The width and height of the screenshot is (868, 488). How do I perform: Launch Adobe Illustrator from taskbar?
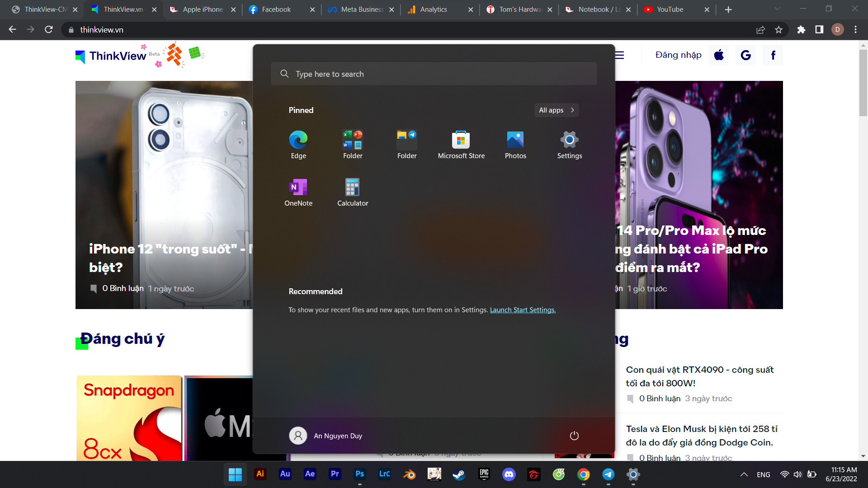[260, 474]
